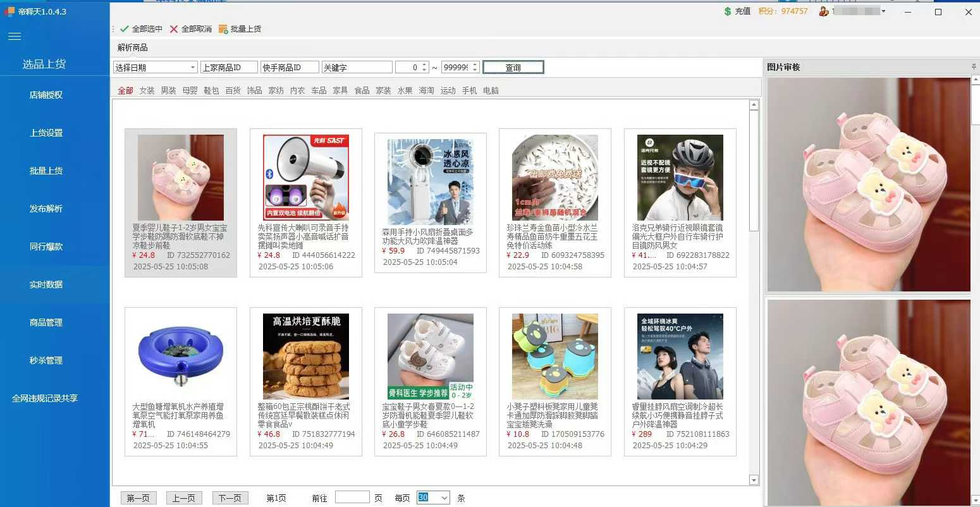Click the batch listing toolbar icon
This screenshot has height=507, width=980.
[223, 29]
